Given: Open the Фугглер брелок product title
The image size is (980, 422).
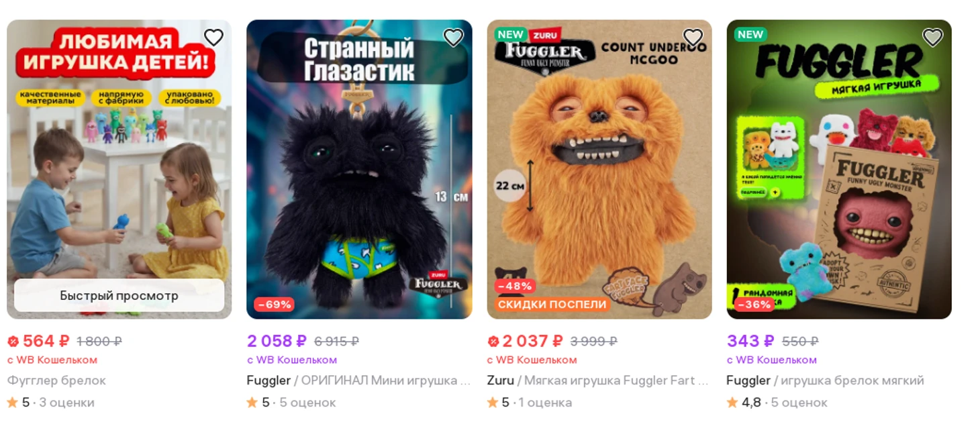Looking at the screenshot, I should [x=57, y=380].
